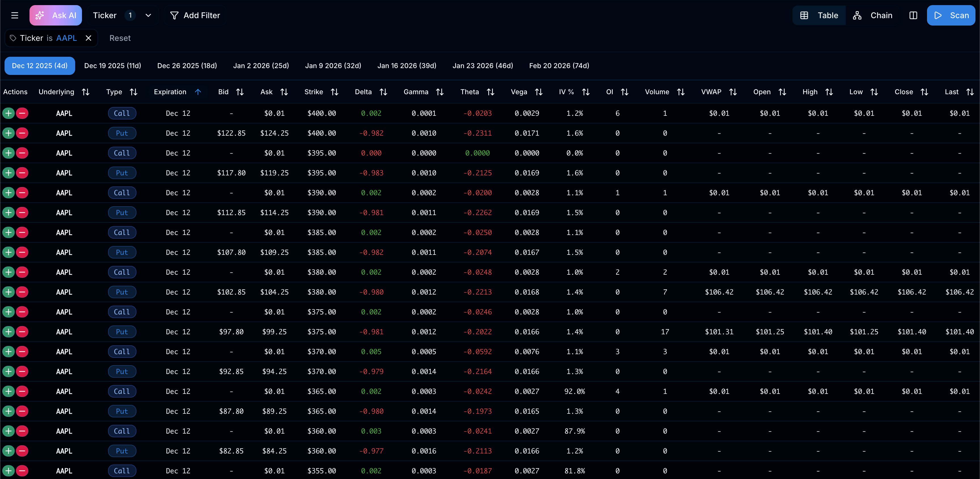
Task: Select the Add Filter funnel icon
Action: 174,15
